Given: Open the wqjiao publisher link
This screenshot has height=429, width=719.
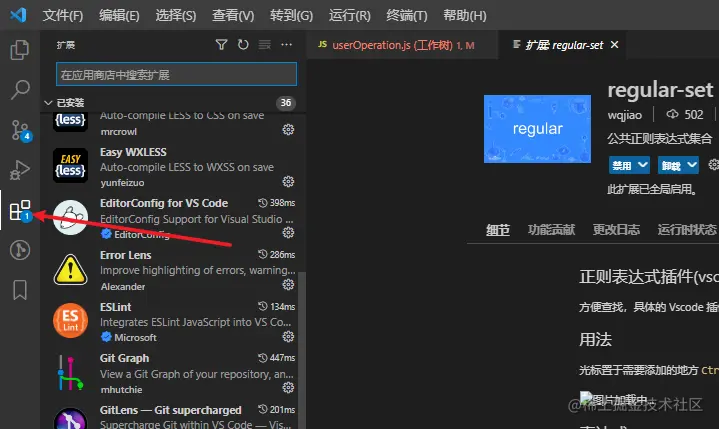Looking at the screenshot, I should [x=625, y=115].
